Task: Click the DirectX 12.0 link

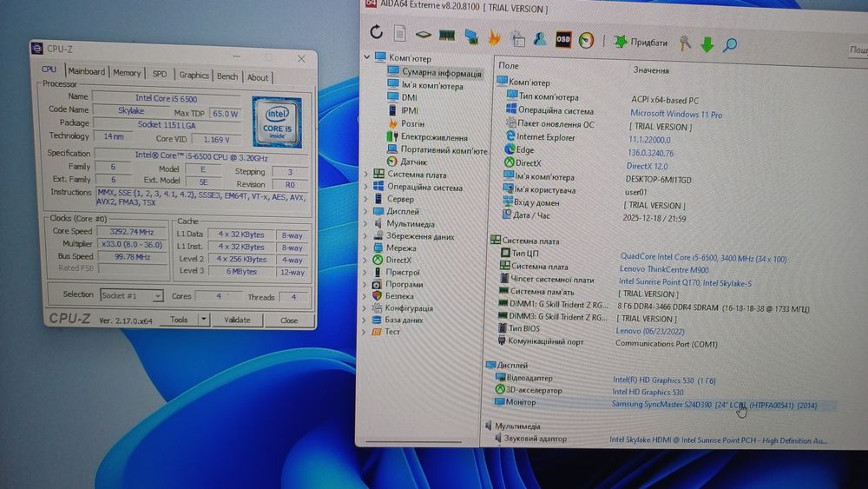Action: (x=647, y=166)
